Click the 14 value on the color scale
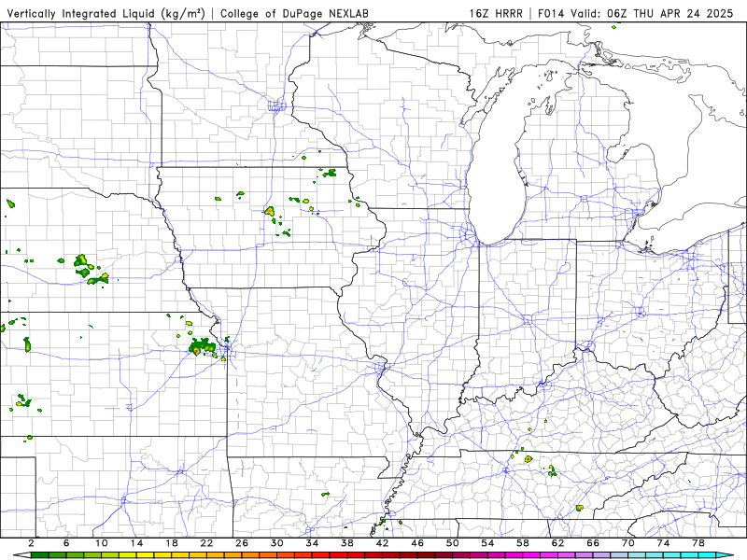This screenshot has height=560, width=747. coord(136,543)
